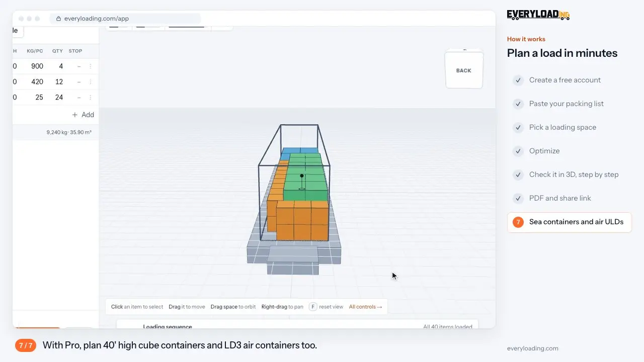Click the KG/PC value 420
644x362 pixels.
tap(37, 82)
